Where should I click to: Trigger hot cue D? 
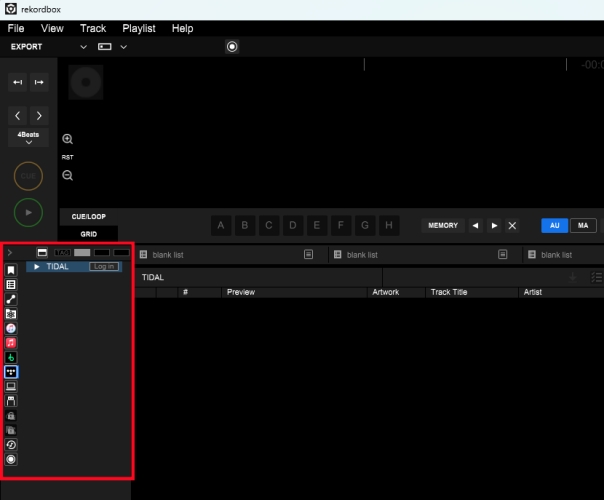click(293, 225)
